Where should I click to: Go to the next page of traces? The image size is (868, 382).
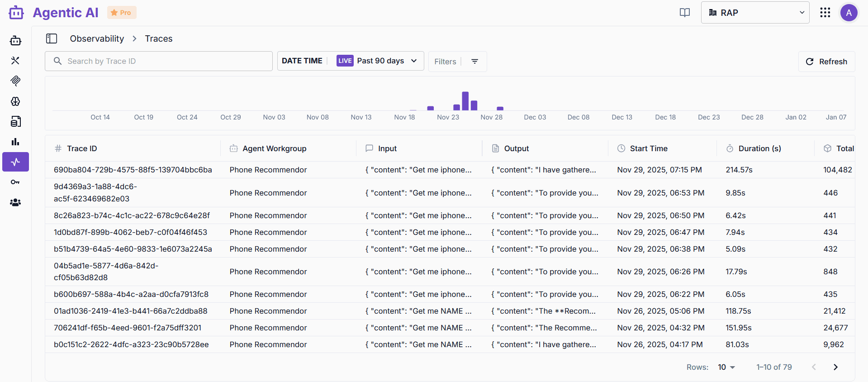pos(835,367)
